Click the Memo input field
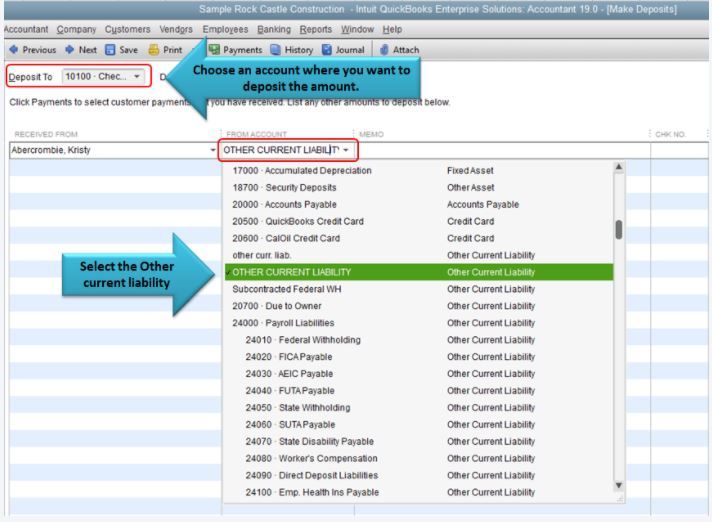This screenshot has height=522, width=712. tap(504, 150)
